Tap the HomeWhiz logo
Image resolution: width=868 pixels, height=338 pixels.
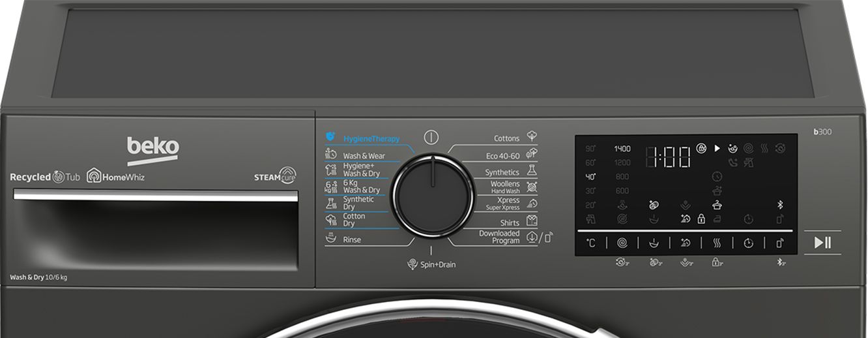click(115, 177)
